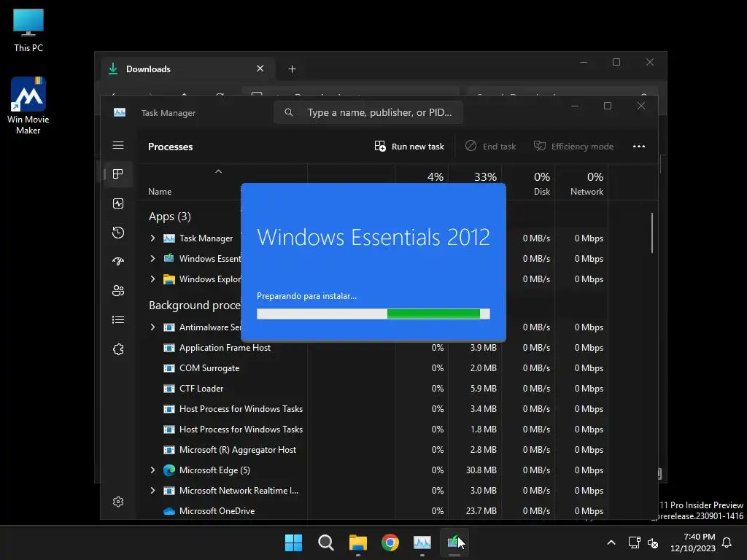Image resolution: width=747 pixels, height=560 pixels.
Task: Switch to Task Manager taskbar icon
Action: click(x=422, y=542)
